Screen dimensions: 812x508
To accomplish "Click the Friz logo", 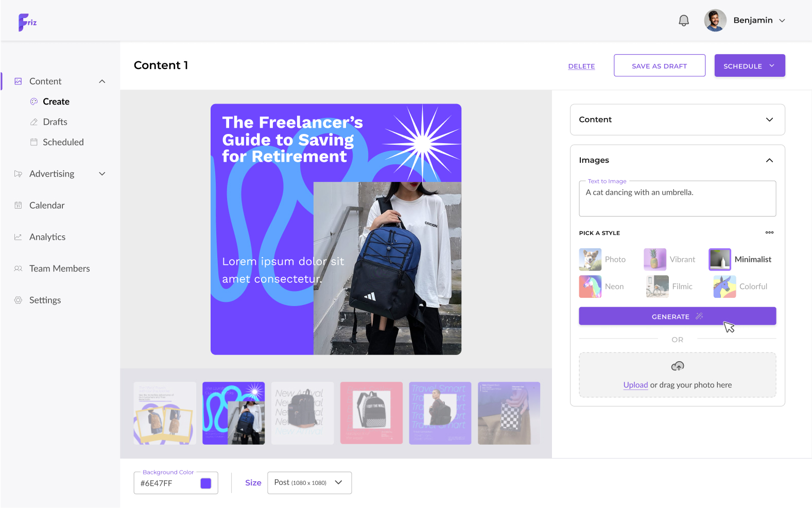I will coord(27,22).
